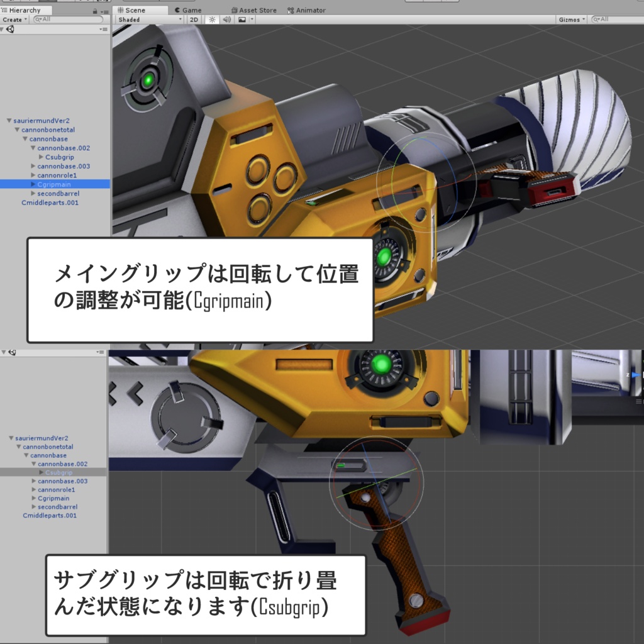This screenshot has height=644, width=644.
Task: Click the Hierarchy panel lock icon
Action: [x=95, y=11]
